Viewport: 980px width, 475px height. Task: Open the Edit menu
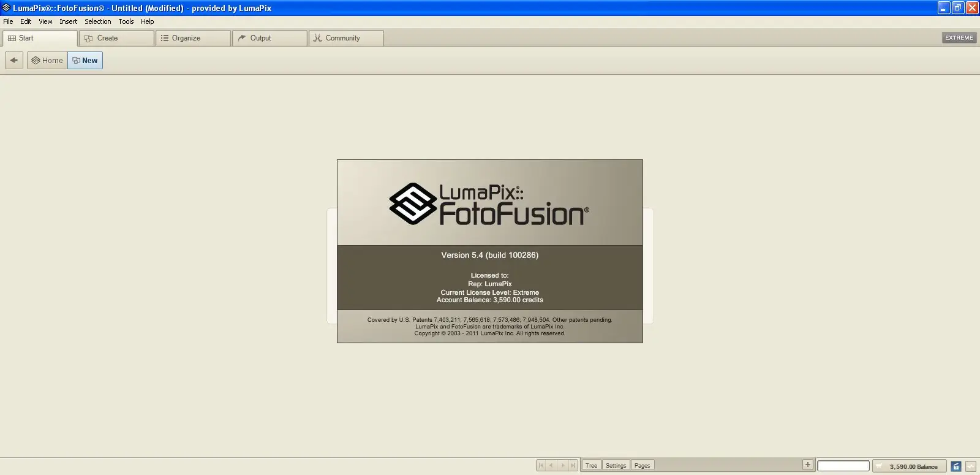coord(26,21)
